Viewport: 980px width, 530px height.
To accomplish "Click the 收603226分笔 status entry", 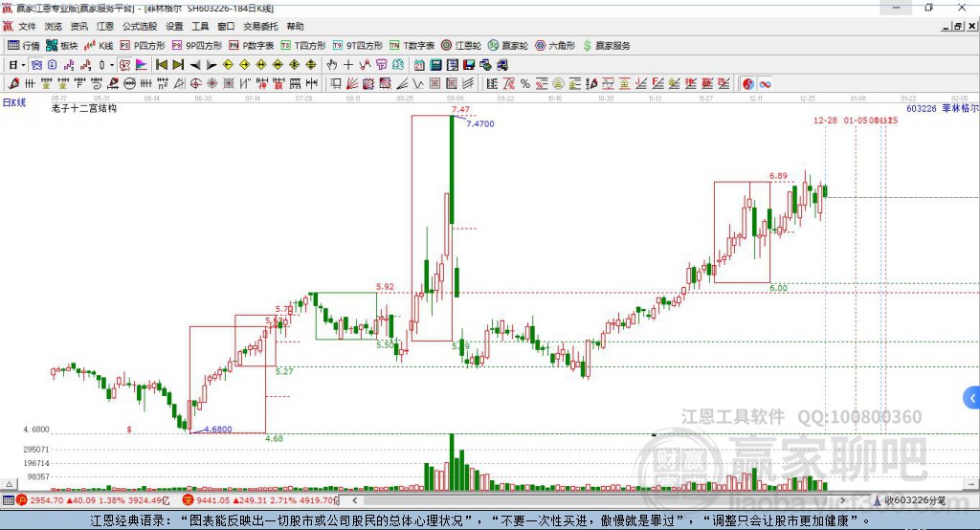I will click(x=910, y=500).
